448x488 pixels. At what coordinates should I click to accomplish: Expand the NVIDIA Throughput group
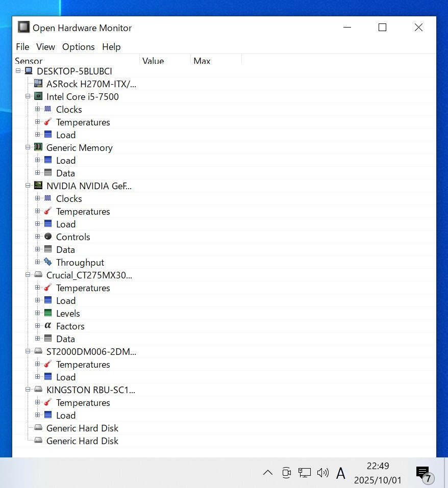tap(37, 263)
